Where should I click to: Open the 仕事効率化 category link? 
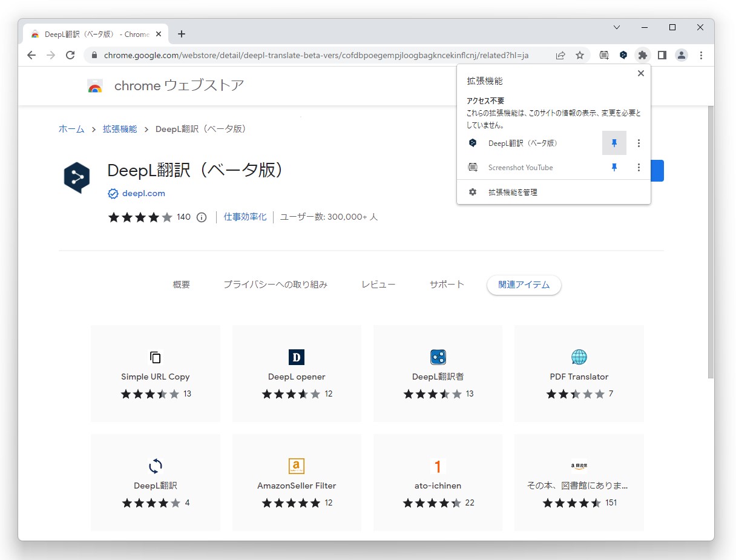click(245, 216)
